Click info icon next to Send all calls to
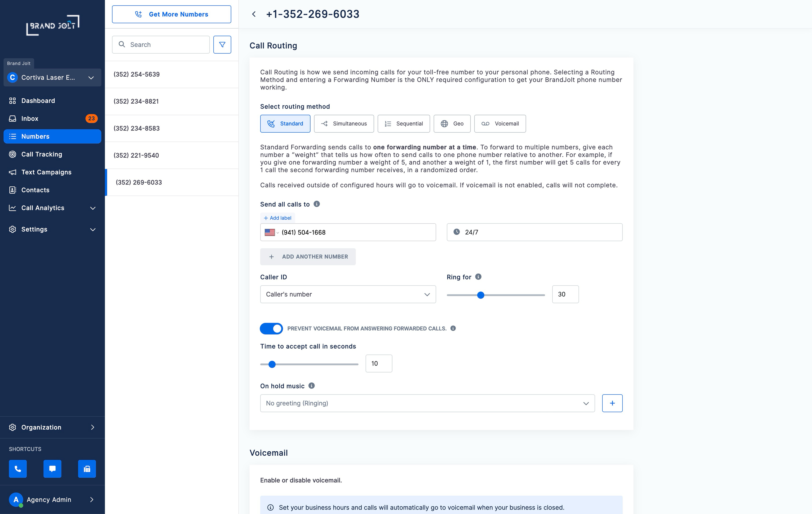Image resolution: width=812 pixels, height=514 pixels. (x=316, y=204)
